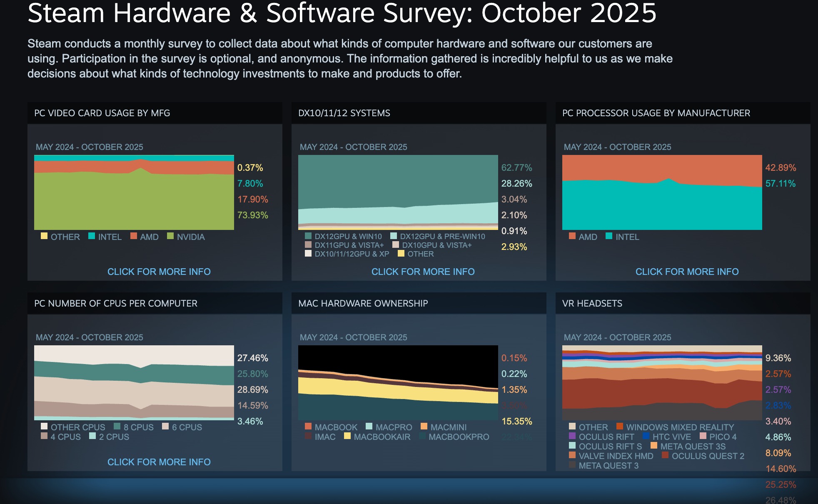The height and width of the screenshot is (504, 818).
Task: Click the HTC VIVE legend marker
Action: (646, 437)
